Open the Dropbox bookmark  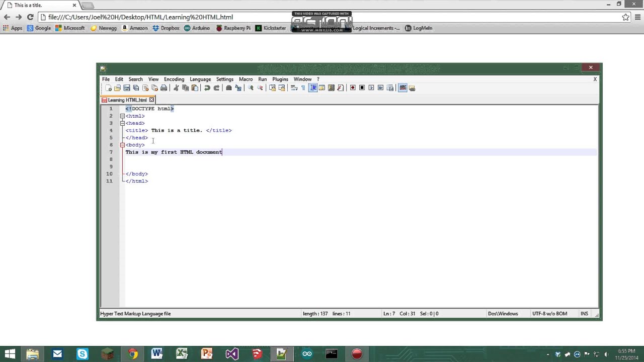coord(166,28)
